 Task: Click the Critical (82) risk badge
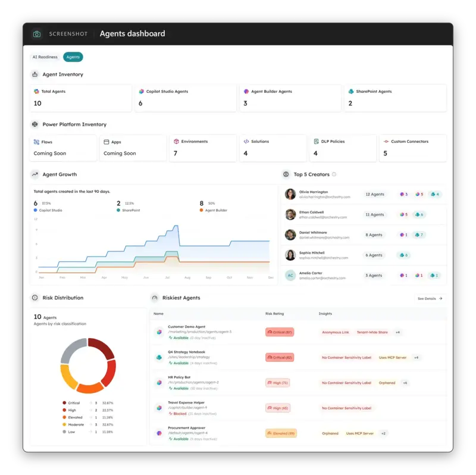pos(280,358)
